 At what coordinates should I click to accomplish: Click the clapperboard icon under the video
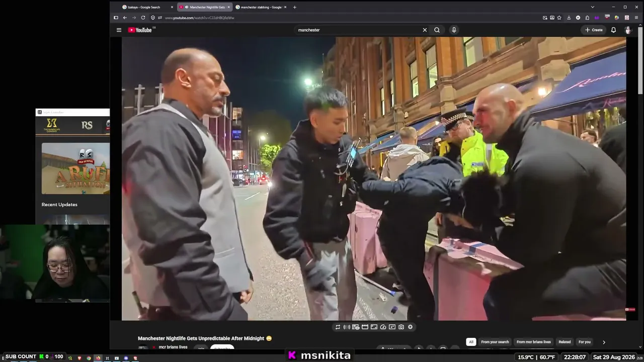(365, 327)
